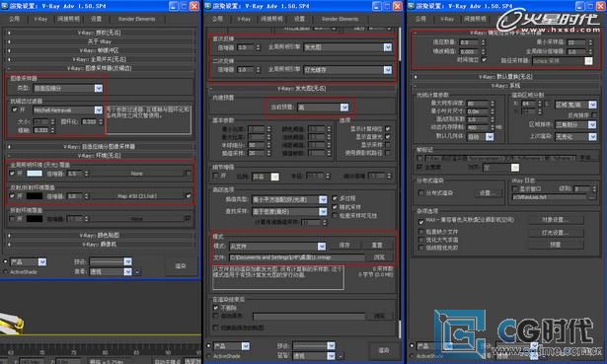This screenshot has width=607, height=364.
Task: Click the 最大树形深度 value field
Action: coord(478,104)
